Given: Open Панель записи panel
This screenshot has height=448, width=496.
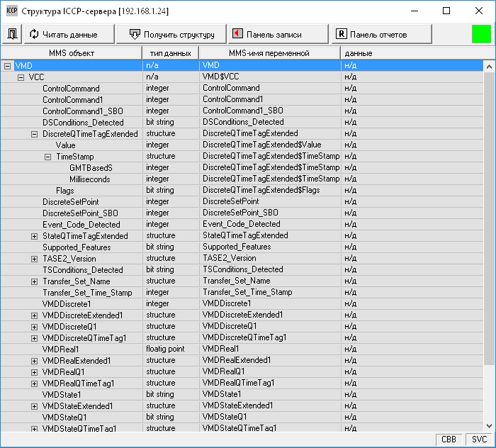Looking at the screenshot, I should click(x=278, y=33).
